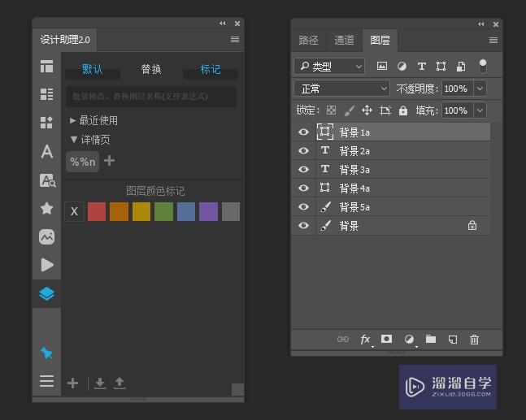Toggle the blue pin icon
The image size is (526, 420).
(x=46, y=353)
